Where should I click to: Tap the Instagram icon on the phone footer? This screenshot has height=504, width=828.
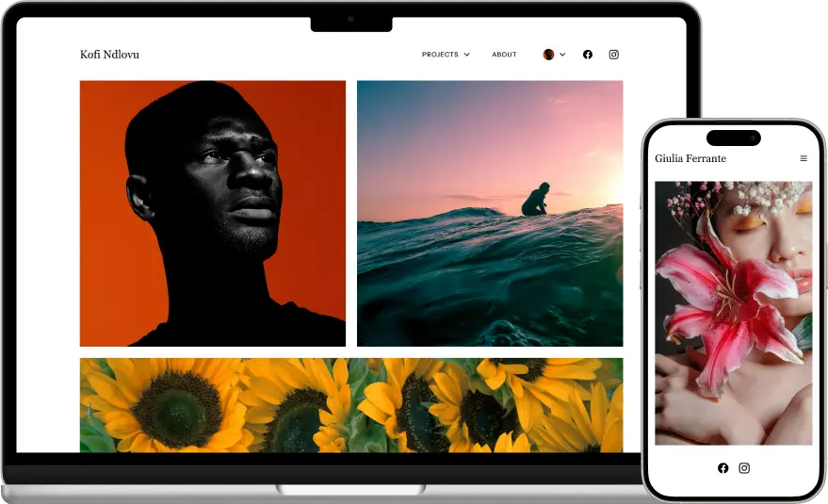coord(744,468)
